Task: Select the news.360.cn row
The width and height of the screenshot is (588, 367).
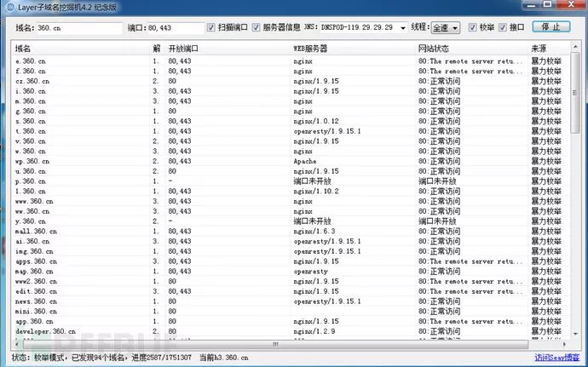Action: point(291,301)
